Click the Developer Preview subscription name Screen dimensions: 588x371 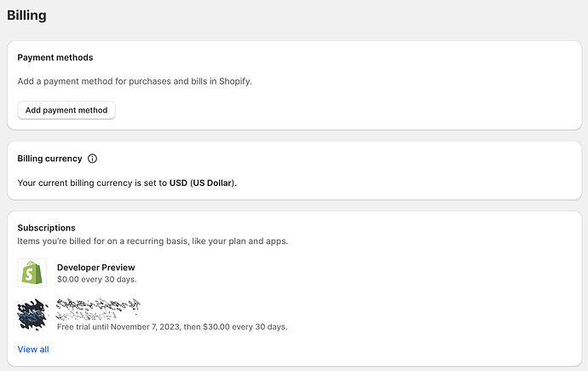pos(96,268)
